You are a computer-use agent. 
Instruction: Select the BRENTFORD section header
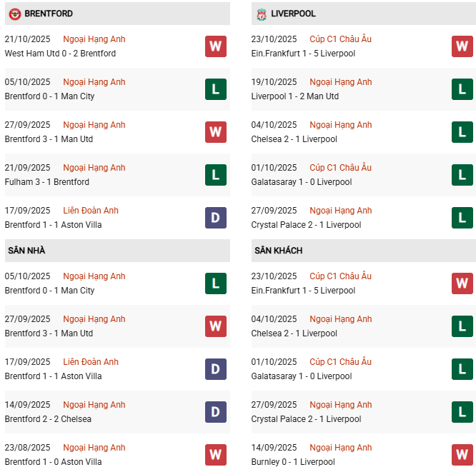pos(49,14)
